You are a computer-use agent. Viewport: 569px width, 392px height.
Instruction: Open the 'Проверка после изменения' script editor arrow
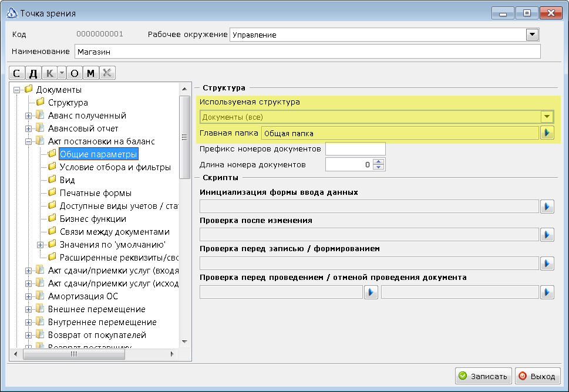(547, 235)
